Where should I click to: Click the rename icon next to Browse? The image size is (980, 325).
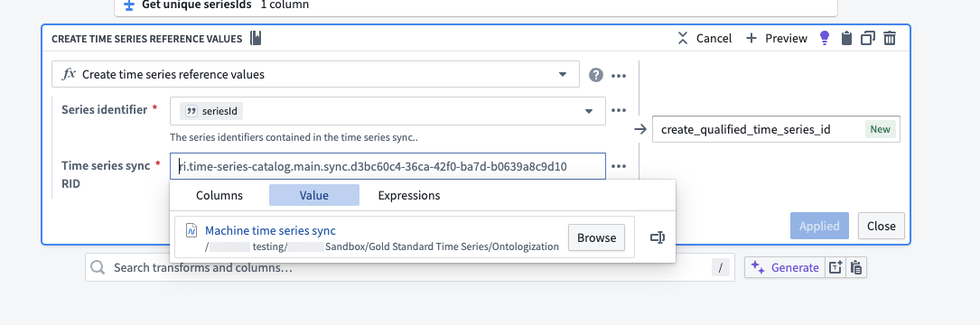657,237
